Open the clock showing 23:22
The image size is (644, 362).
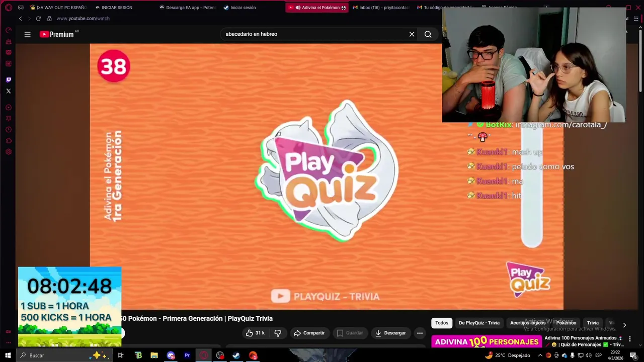(615, 355)
